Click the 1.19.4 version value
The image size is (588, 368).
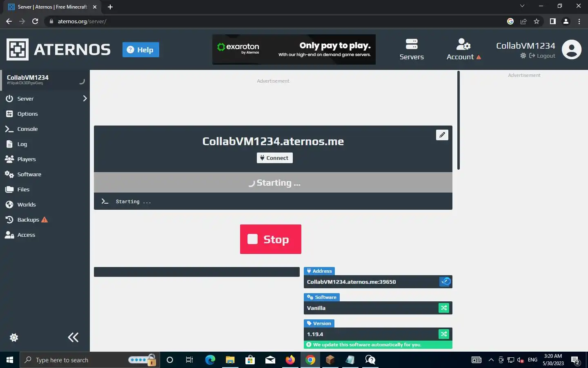(315, 334)
